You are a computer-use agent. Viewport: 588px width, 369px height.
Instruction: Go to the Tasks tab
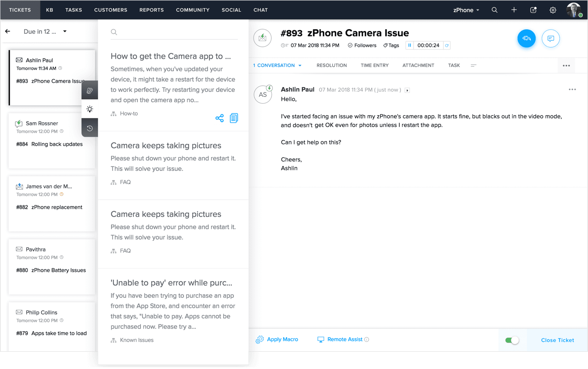pos(73,10)
